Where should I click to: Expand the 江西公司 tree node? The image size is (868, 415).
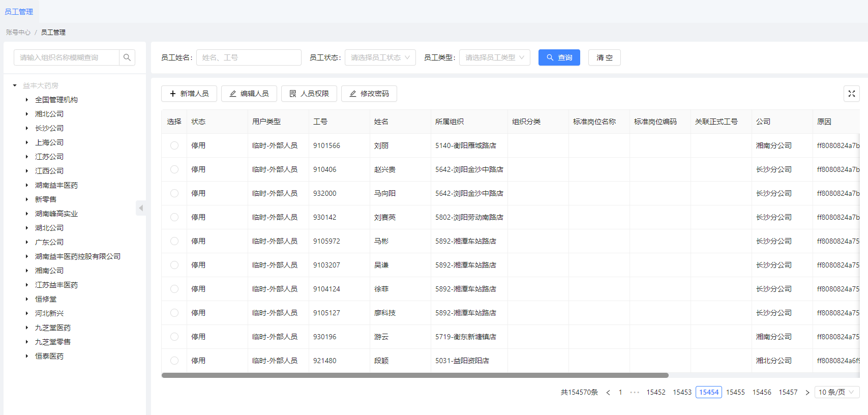tap(27, 171)
